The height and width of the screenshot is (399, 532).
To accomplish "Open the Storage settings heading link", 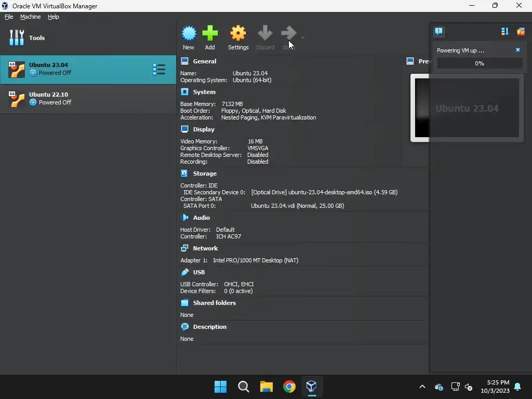I will [205, 174].
